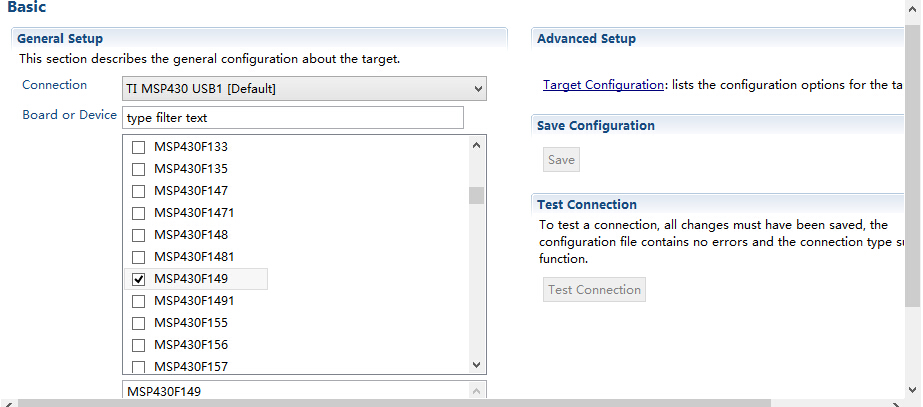Click the device list scroll down arrow
The height and width of the screenshot is (407, 923).
(477, 365)
